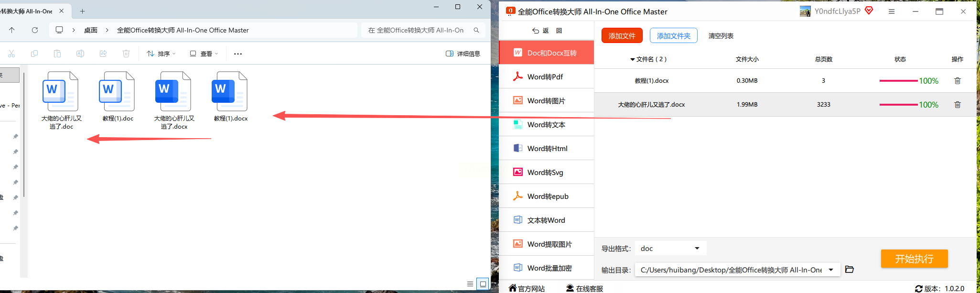This screenshot has width=980, height=293.
Task: Click 清空列表 to clear the list
Action: click(721, 36)
